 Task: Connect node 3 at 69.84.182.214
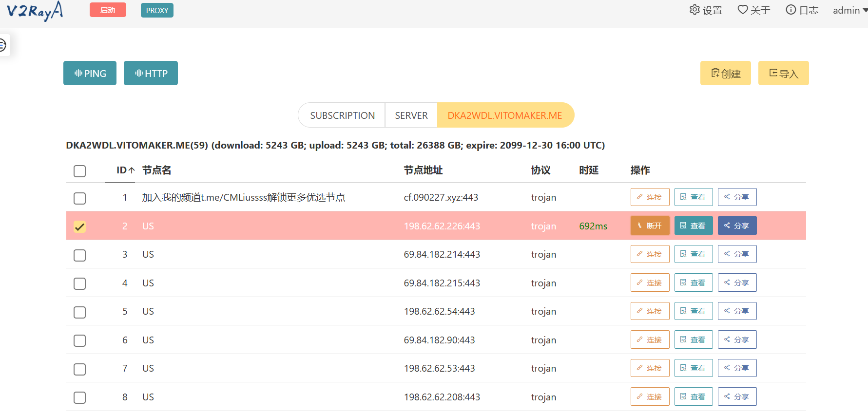click(650, 254)
